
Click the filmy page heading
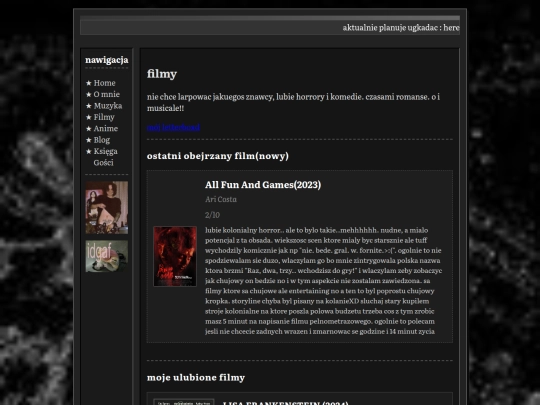point(162,74)
